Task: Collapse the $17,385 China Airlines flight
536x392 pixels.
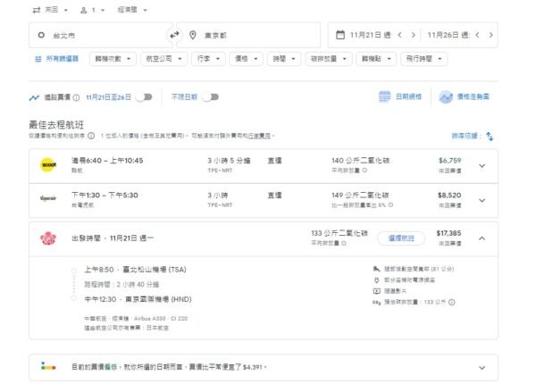Action: pyautogui.click(x=482, y=238)
